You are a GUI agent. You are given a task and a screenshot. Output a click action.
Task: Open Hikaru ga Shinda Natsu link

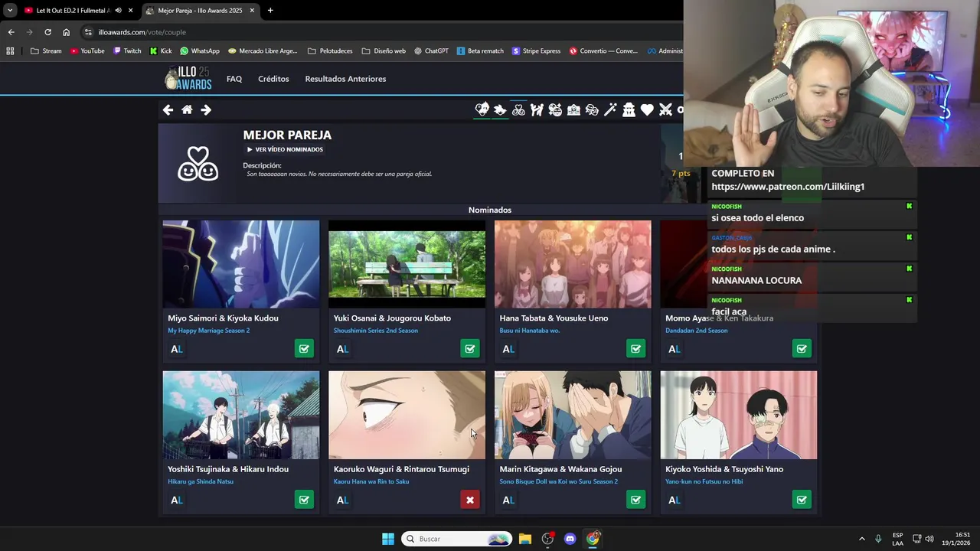(x=201, y=481)
